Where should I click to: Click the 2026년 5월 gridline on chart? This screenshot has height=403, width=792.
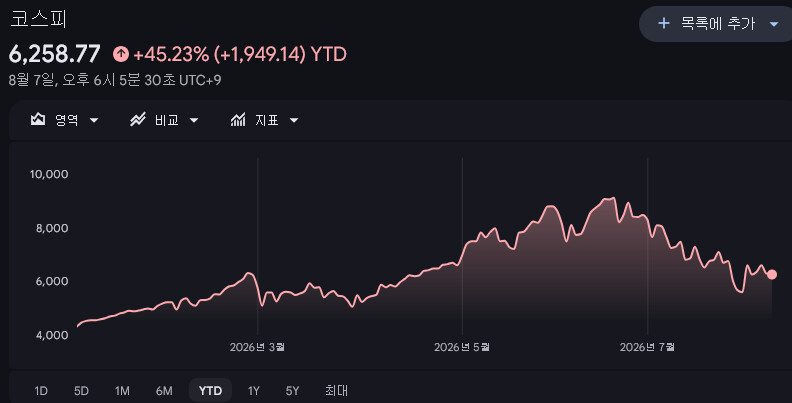pos(462,247)
